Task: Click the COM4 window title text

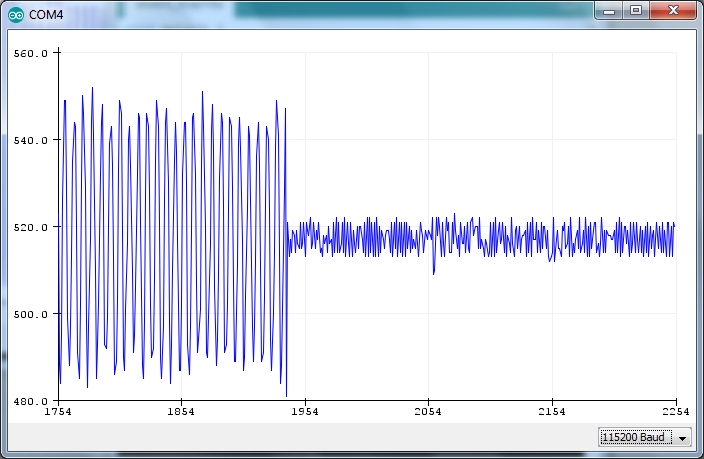Action: pos(46,13)
